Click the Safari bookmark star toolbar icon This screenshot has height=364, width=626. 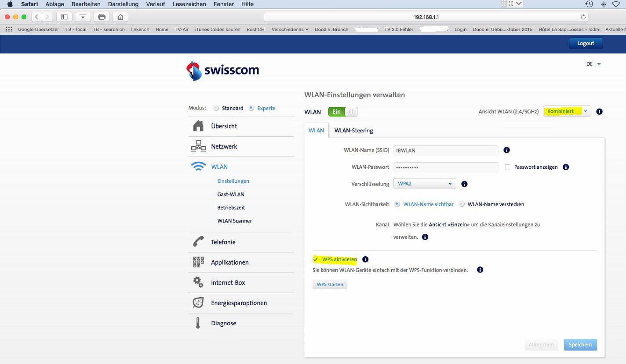[x=83, y=17]
